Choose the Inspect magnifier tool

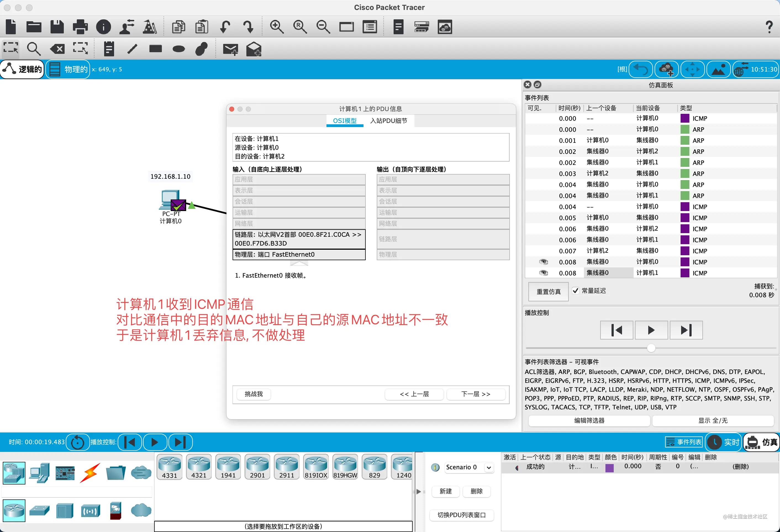pyautogui.click(x=34, y=49)
